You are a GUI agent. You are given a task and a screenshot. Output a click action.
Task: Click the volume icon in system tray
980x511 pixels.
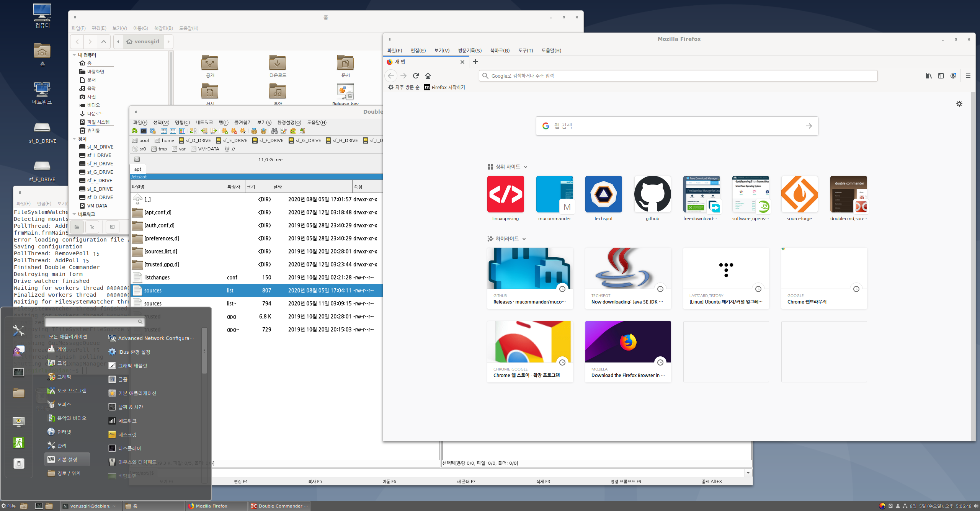pyautogui.click(x=975, y=506)
